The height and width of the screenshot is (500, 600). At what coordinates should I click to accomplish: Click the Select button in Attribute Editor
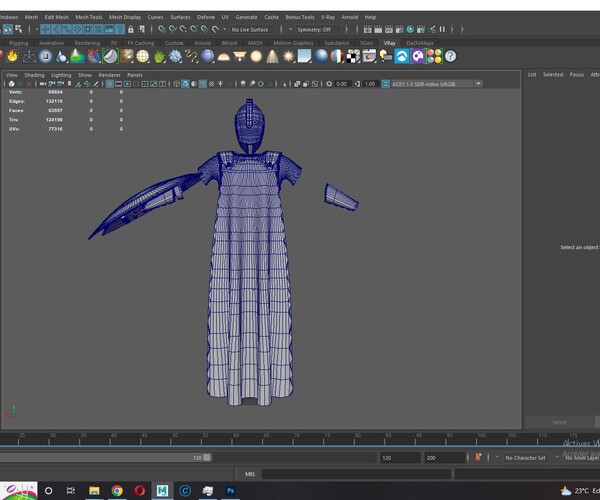coord(559,422)
